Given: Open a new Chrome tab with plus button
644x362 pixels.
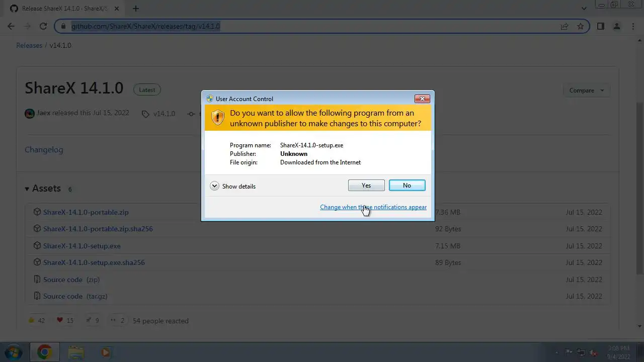Looking at the screenshot, I should click(136, 9).
